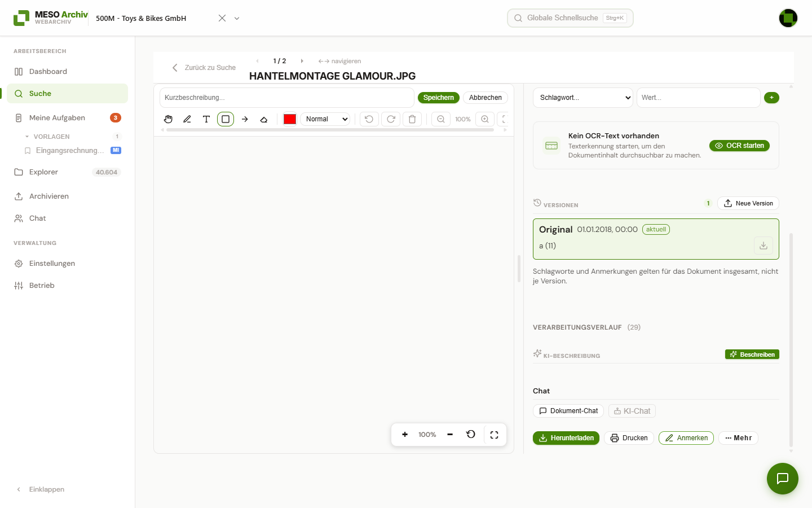Open Dashboard in sidebar
The width and height of the screenshot is (812, 508).
click(x=68, y=72)
